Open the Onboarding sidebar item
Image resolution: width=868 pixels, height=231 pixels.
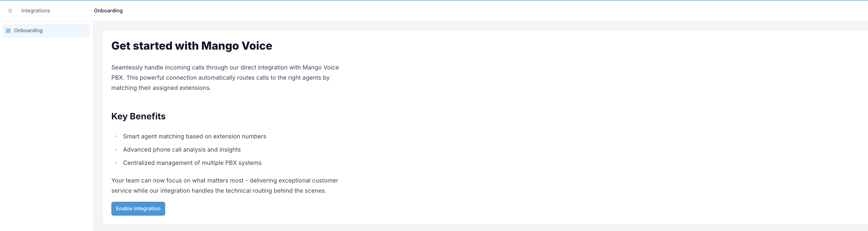[46, 31]
